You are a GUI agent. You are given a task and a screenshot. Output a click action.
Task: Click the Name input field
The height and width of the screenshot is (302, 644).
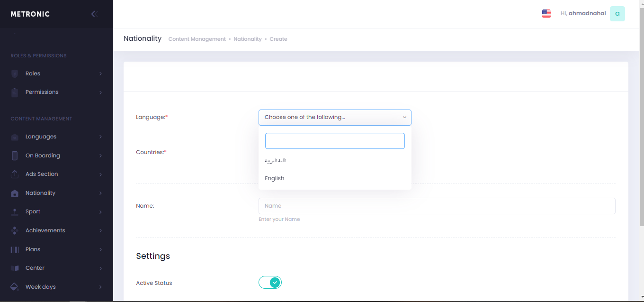pyautogui.click(x=437, y=206)
